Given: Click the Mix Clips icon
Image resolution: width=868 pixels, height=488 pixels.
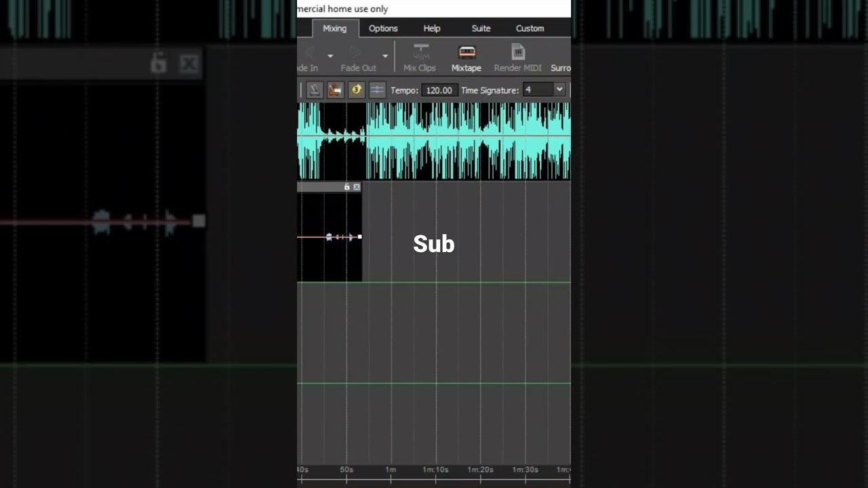Looking at the screenshot, I should tap(421, 52).
